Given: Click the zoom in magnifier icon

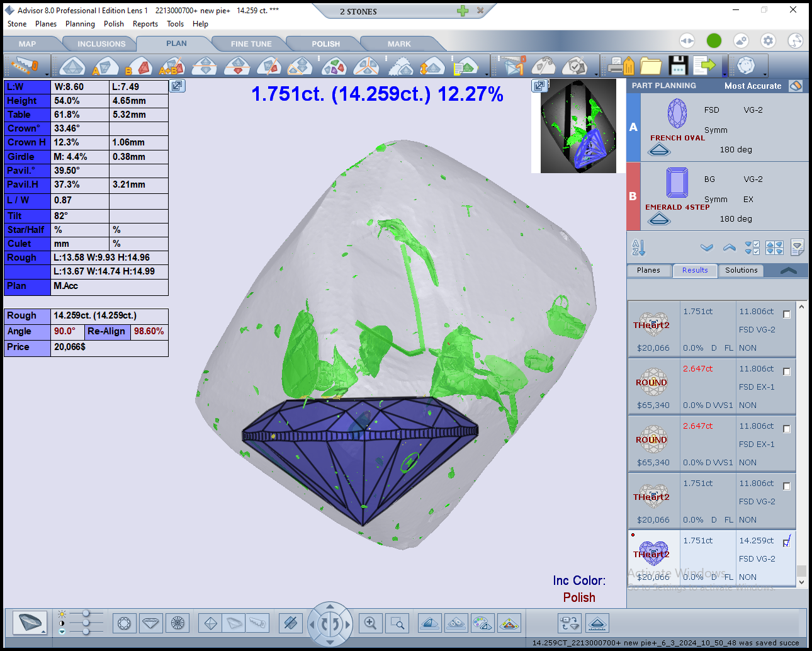Looking at the screenshot, I should pos(370,623).
